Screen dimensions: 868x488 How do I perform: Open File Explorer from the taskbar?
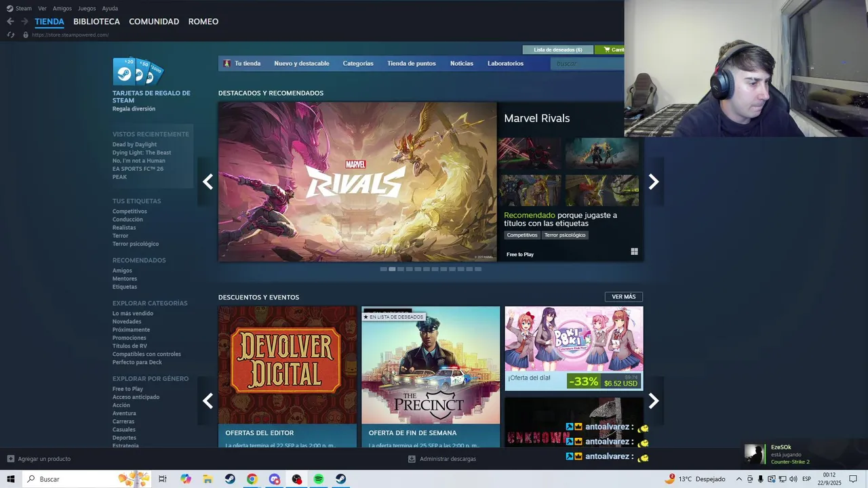pyautogui.click(x=208, y=479)
